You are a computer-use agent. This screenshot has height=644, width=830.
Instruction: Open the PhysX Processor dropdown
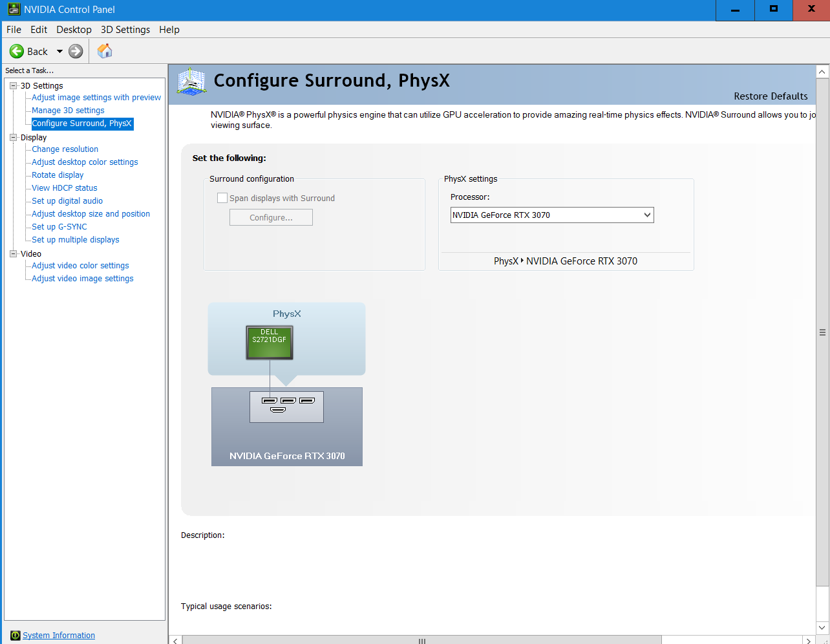[x=552, y=215]
